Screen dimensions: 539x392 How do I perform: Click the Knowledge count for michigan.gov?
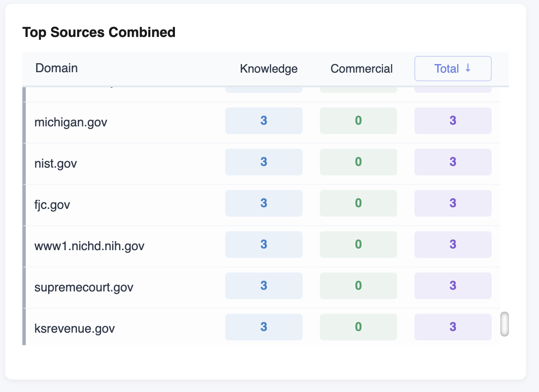[264, 121]
